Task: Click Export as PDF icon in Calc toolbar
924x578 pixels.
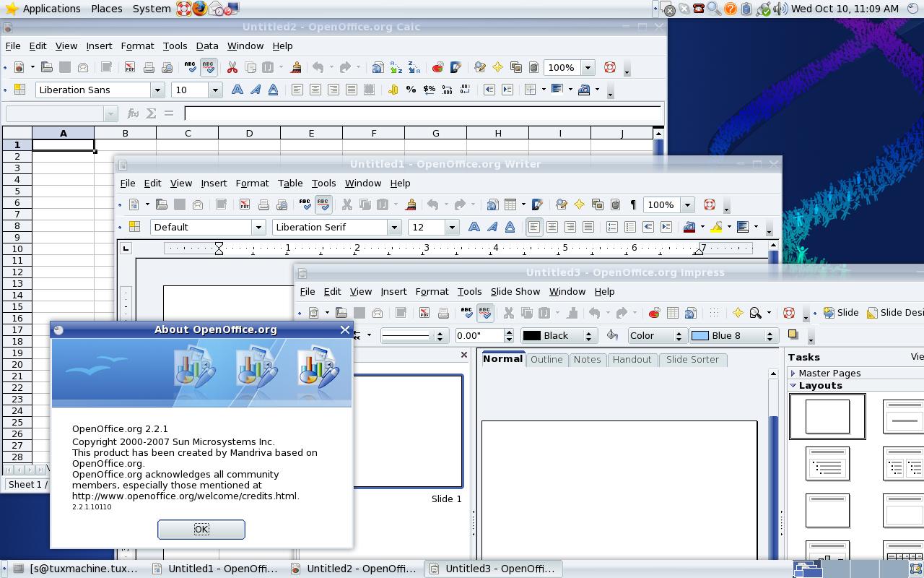Action: coord(130,67)
